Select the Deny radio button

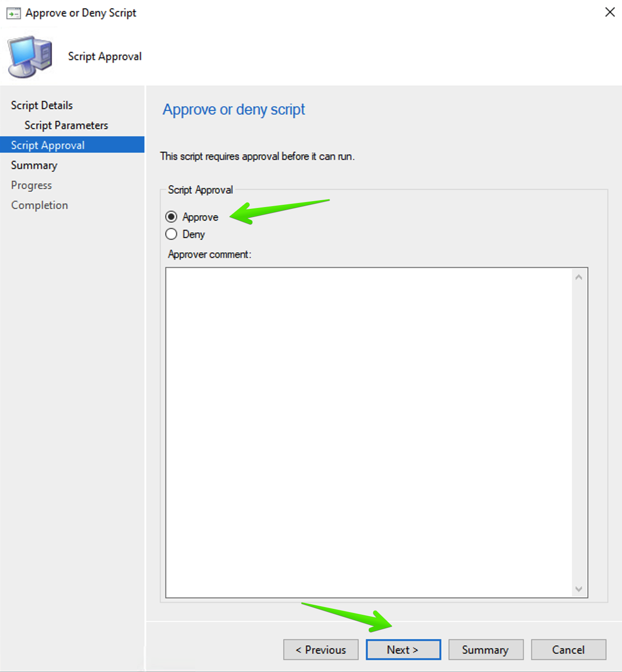tap(171, 234)
